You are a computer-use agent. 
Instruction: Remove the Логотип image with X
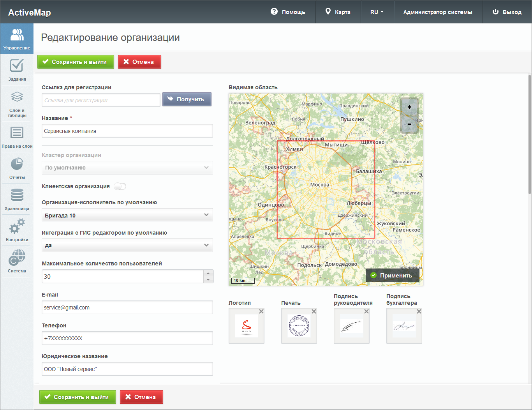[261, 311]
